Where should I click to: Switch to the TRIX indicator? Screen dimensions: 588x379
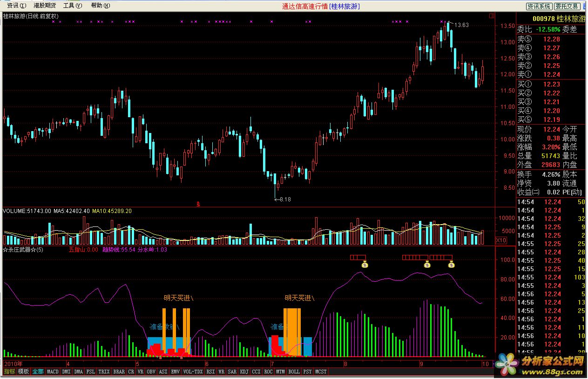[104, 372]
